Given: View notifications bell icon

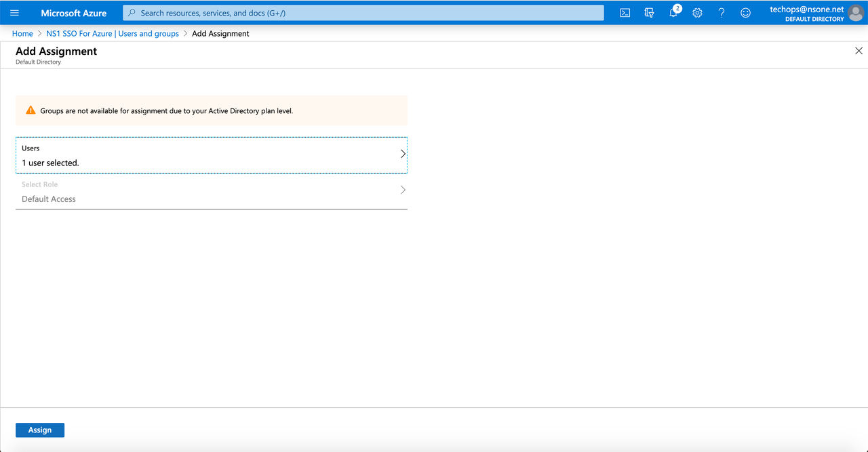Looking at the screenshot, I should pos(673,12).
